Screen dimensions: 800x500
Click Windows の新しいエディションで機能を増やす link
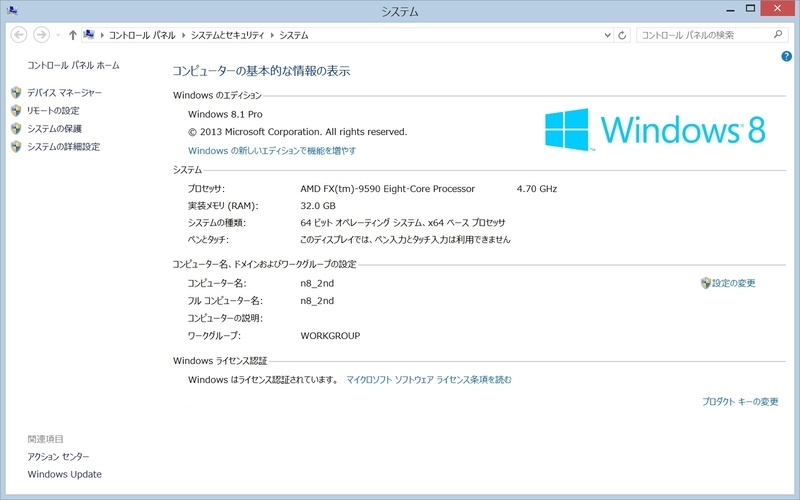pos(272,151)
